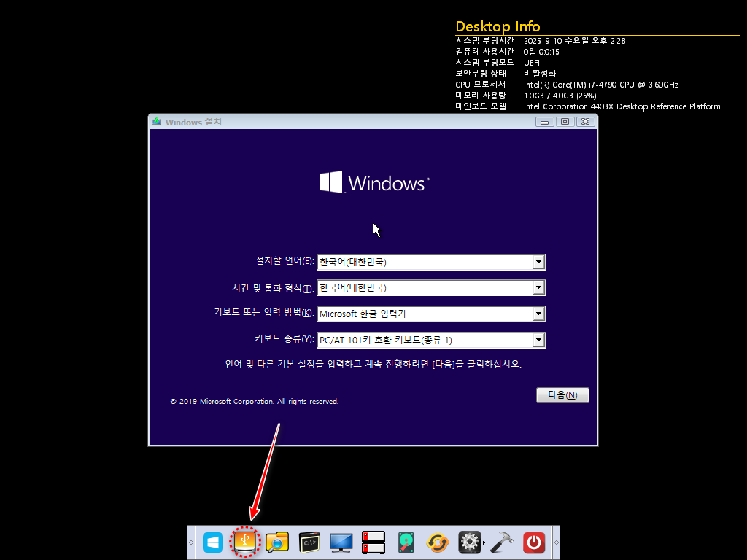The height and width of the screenshot is (560, 747).
Task: Expand the 설치할 언어 dropdown
Action: 538,262
